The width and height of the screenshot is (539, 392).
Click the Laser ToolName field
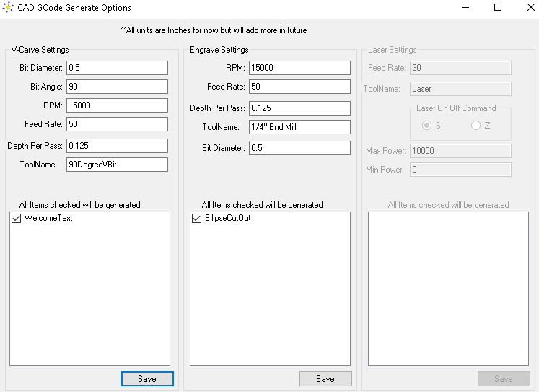tap(460, 89)
